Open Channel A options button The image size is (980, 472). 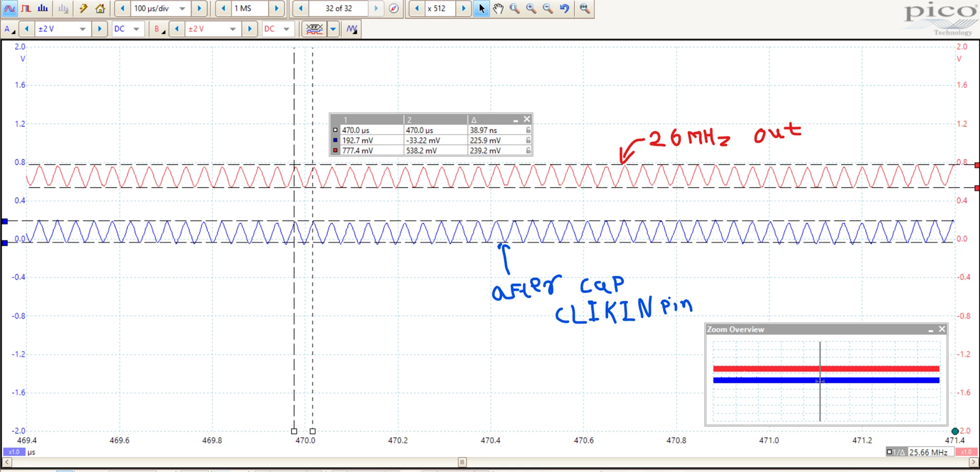(10, 29)
